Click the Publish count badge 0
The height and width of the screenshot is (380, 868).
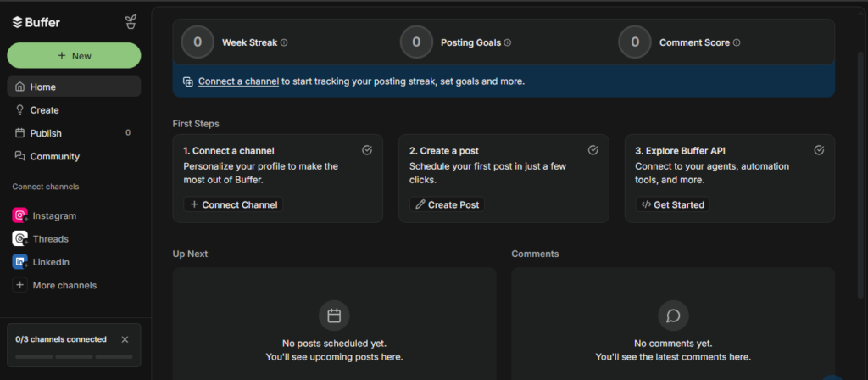128,133
